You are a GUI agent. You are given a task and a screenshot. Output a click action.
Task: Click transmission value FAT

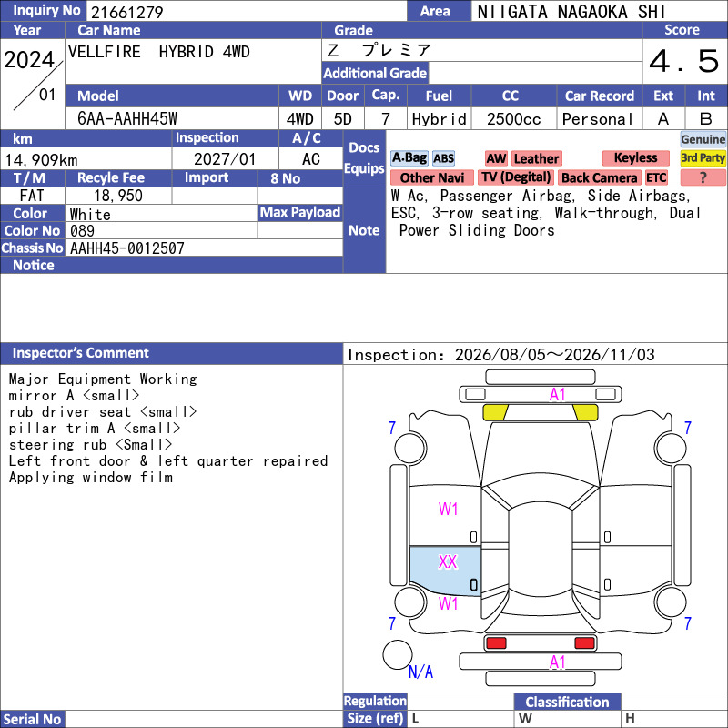(x=32, y=196)
